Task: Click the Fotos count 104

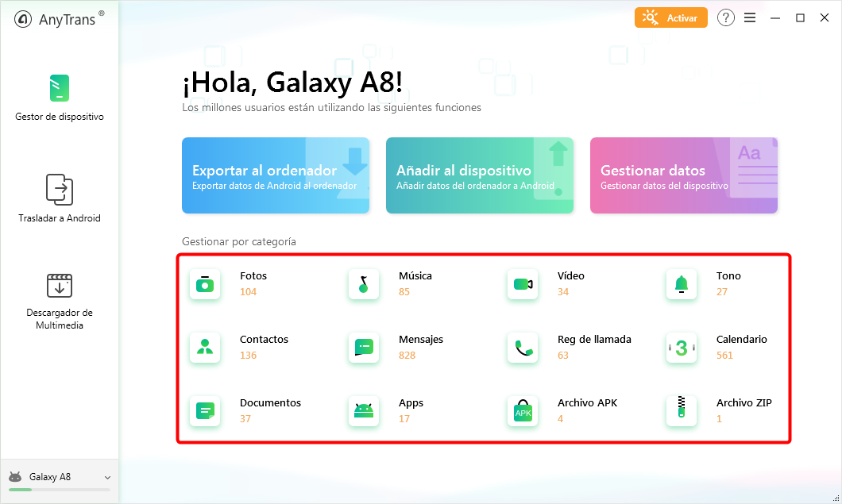Action: click(248, 292)
